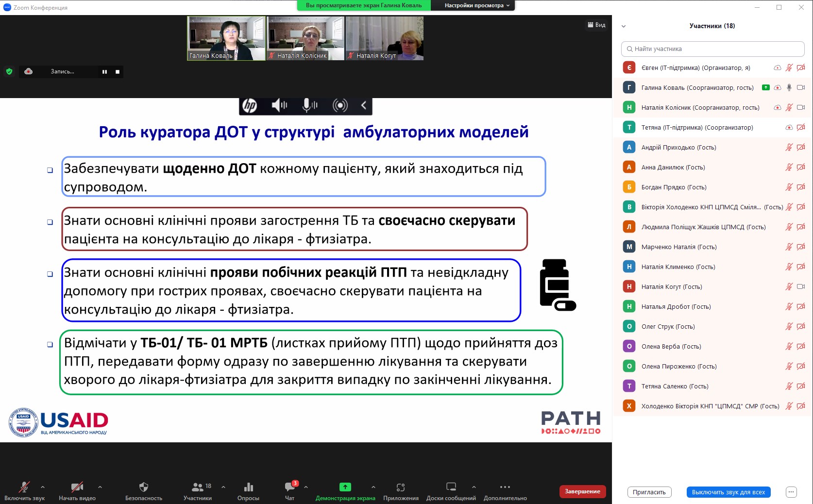Open Доски сообщений whiteboard icon
The height and width of the screenshot is (504, 813).
tap(451, 487)
